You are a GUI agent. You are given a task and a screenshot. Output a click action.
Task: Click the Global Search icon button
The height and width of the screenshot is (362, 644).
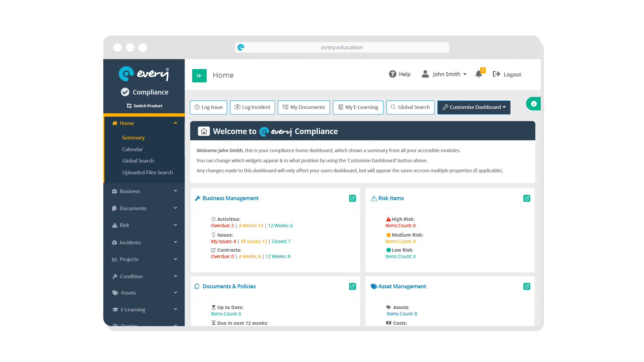(410, 107)
